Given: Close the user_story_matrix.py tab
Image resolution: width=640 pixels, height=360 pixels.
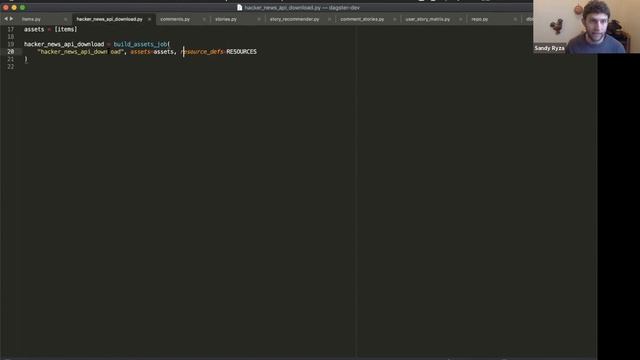Looking at the screenshot, I should point(461,19).
